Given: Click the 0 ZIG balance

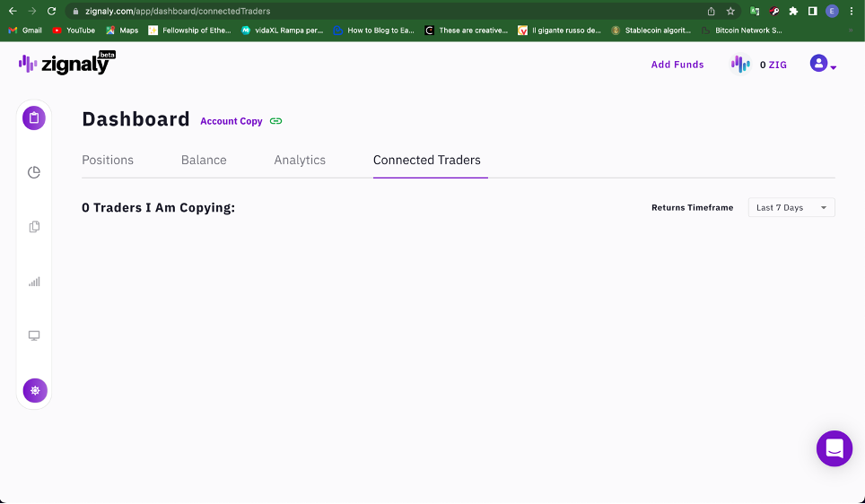Looking at the screenshot, I should 773,65.
